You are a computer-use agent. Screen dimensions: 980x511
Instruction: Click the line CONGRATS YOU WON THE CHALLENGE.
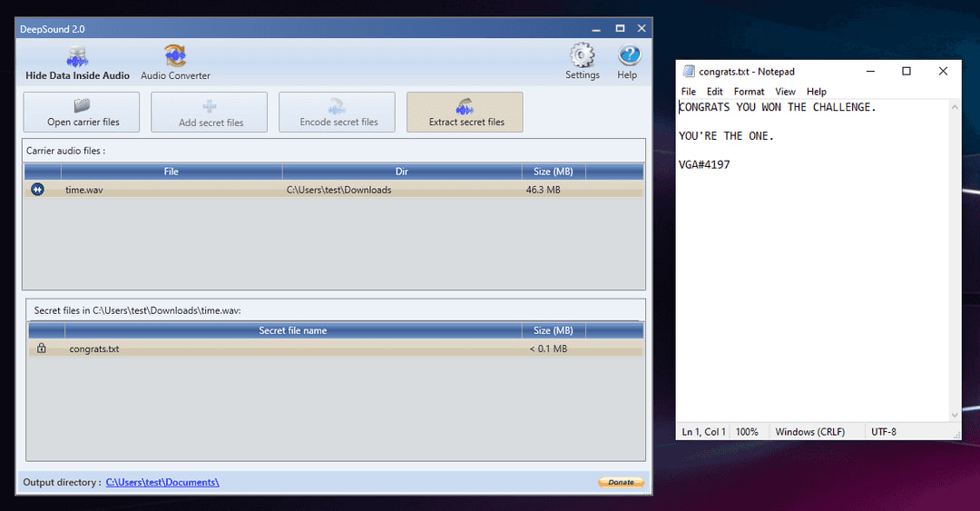click(x=778, y=107)
